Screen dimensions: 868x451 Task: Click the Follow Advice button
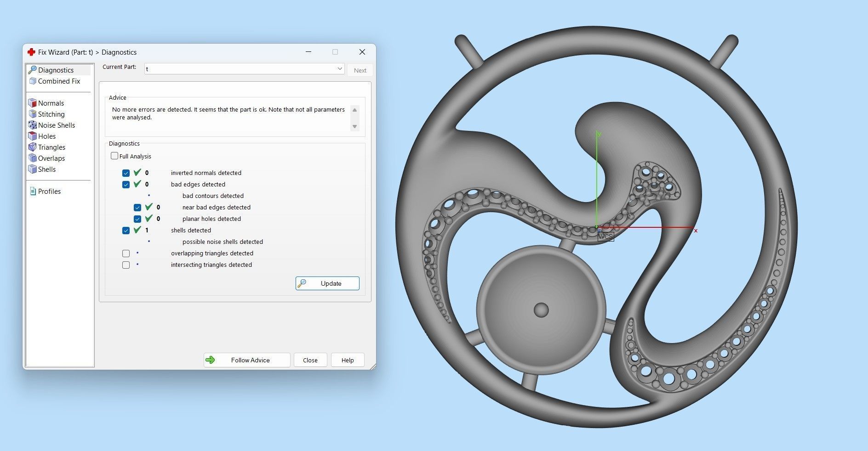[x=247, y=360]
